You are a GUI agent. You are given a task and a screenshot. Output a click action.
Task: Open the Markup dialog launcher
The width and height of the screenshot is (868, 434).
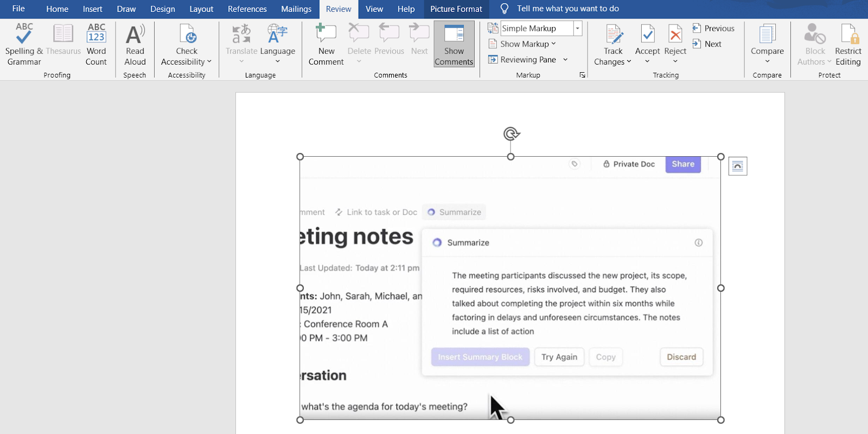coord(582,75)
